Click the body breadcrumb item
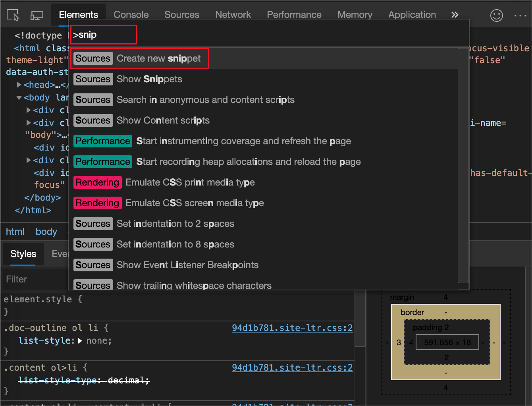The width and height of the screenshot is (532, 406). click(46, 231)
